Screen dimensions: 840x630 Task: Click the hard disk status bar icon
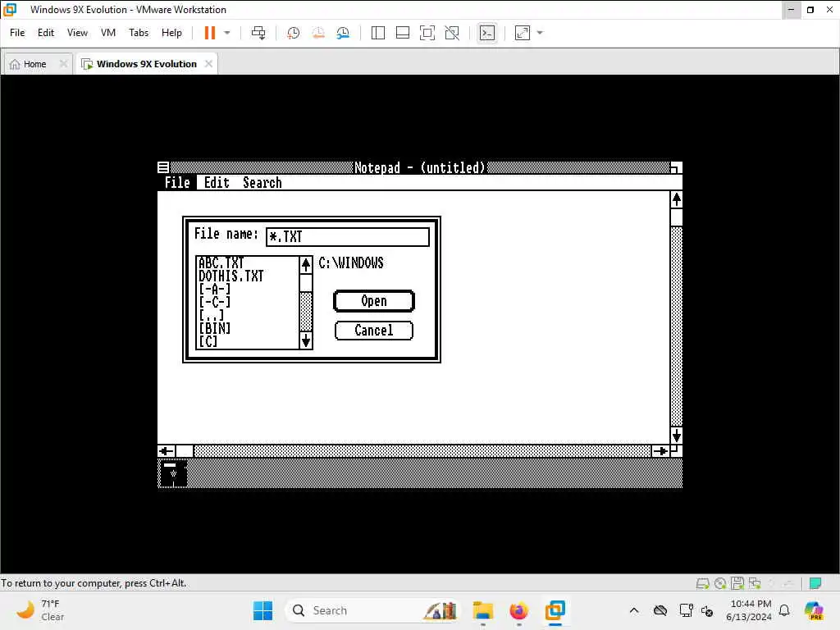point(702,583)
